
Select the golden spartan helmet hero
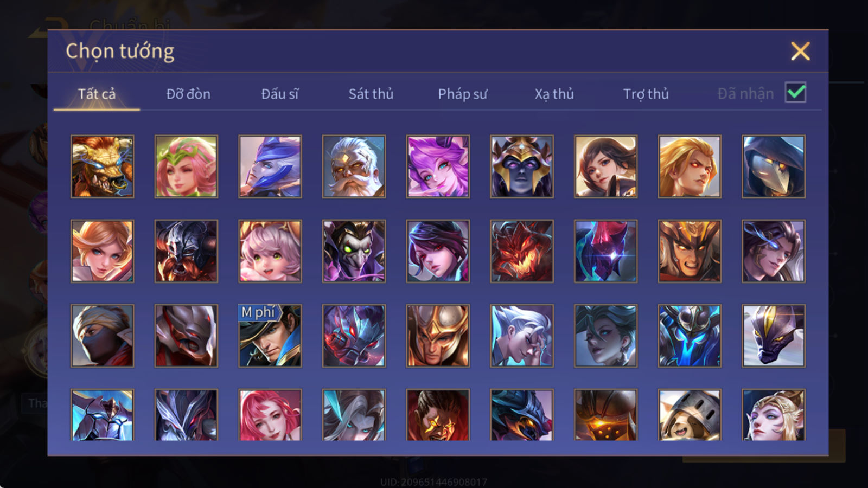pyautogui.click(x=438, y=336)
